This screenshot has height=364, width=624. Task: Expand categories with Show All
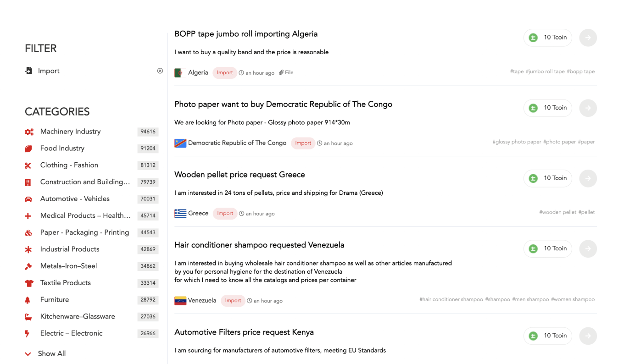[52, 353]
